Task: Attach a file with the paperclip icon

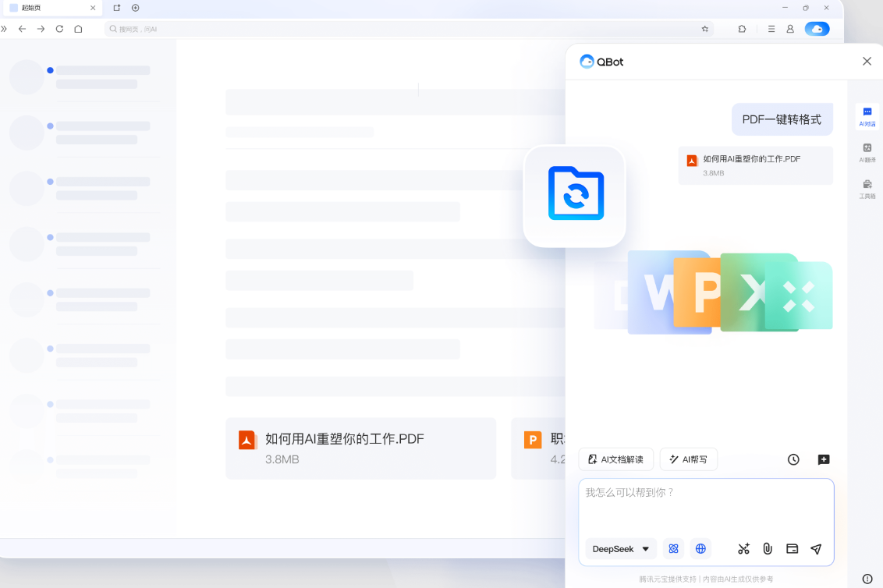Action: [x=767, y=548]
